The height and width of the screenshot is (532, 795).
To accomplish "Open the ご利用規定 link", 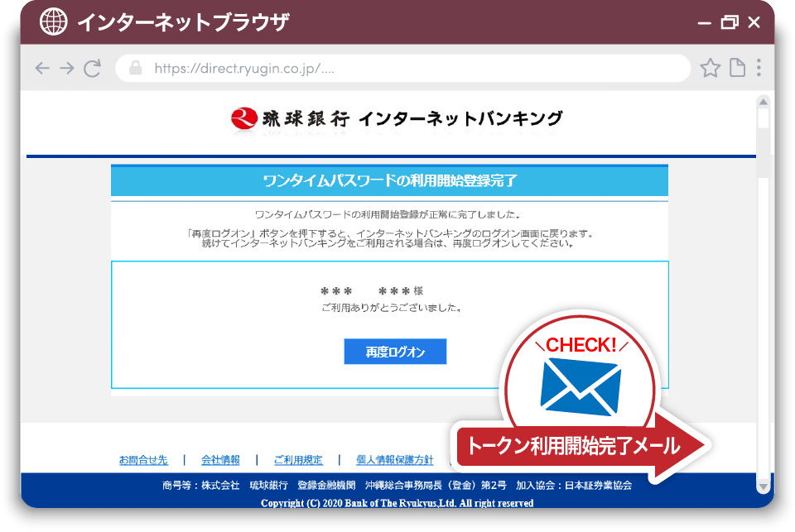I will [298, 460].
